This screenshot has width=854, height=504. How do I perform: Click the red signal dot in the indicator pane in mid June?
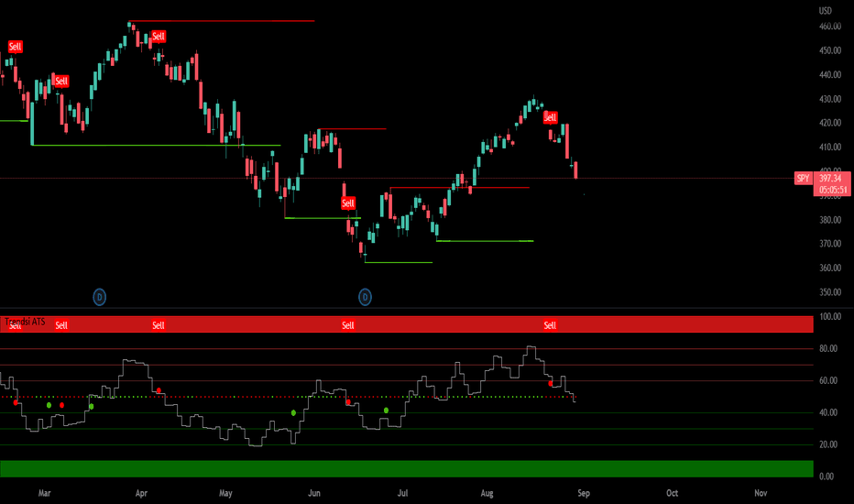348,402
